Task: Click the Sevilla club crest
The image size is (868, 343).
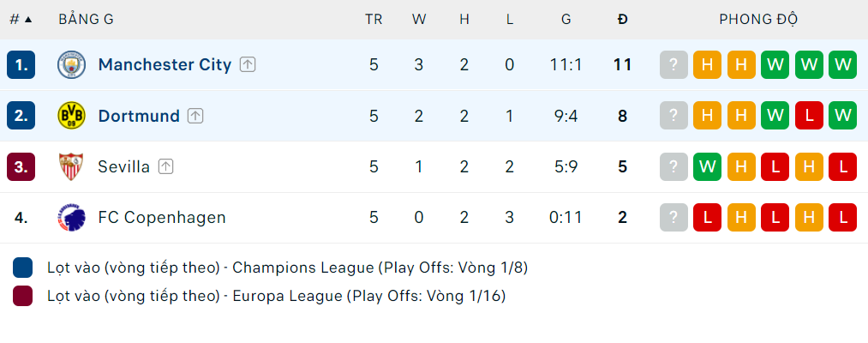Action: pos(71,166)
